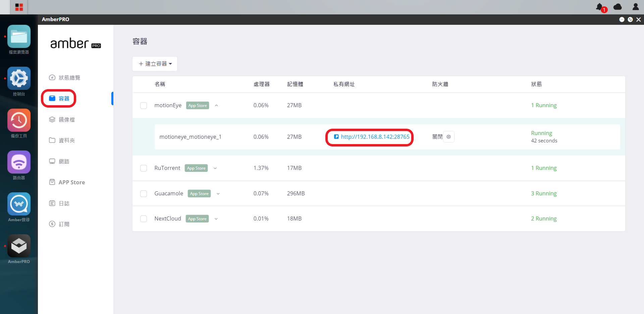Open the cloud status icon

pyautogui.click(x=618, y=7)
